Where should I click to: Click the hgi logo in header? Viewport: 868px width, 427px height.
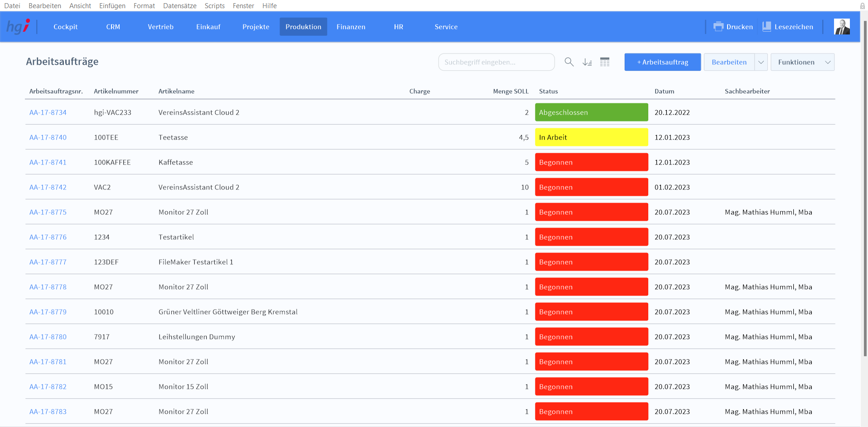point(18,27)
